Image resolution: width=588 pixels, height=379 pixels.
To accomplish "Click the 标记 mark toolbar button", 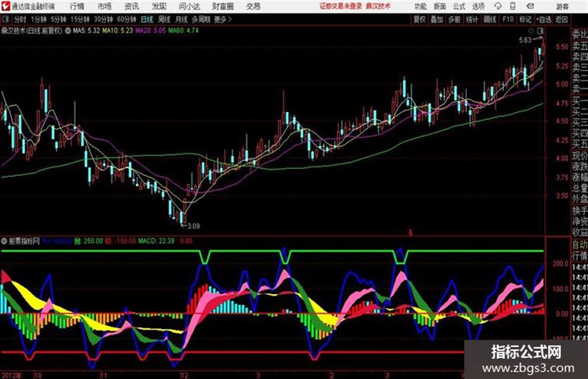I will coord(525,19).
